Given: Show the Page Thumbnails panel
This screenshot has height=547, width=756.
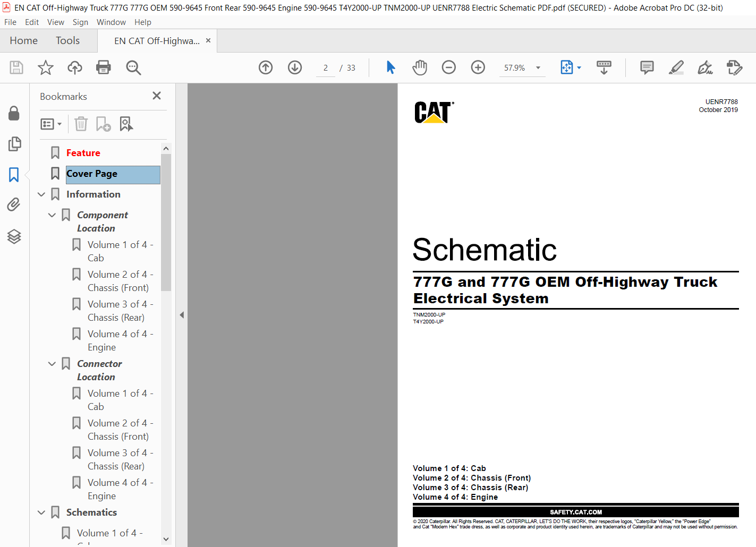Looking at the screenshot, I should pyautogui.click(x=14, y=144).
